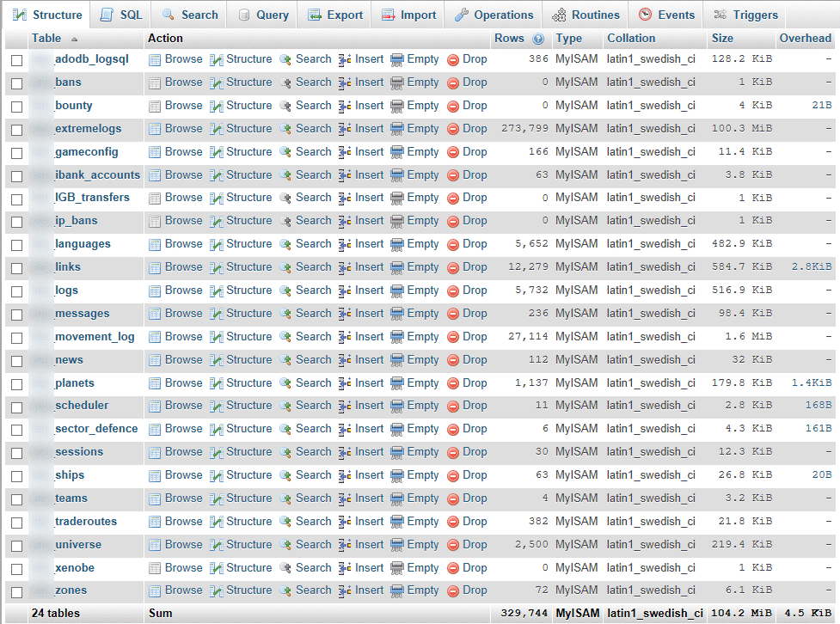Click the Empty link for news row

(423, 359)
